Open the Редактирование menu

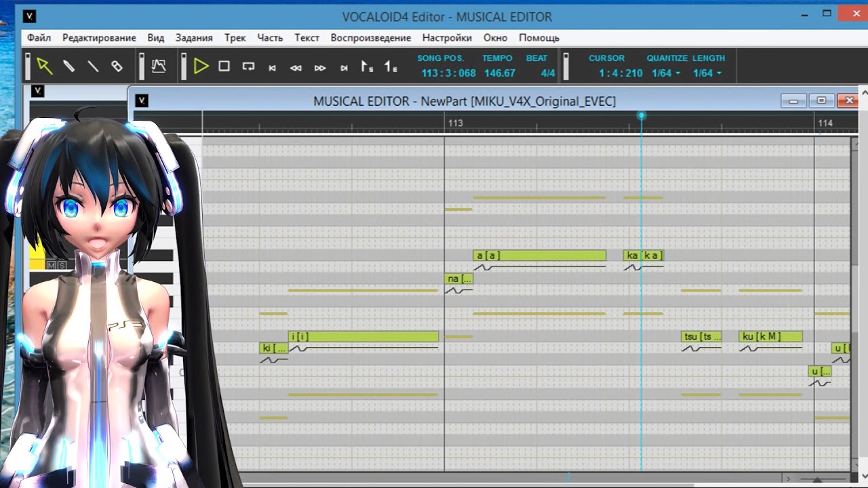point(99,37)
